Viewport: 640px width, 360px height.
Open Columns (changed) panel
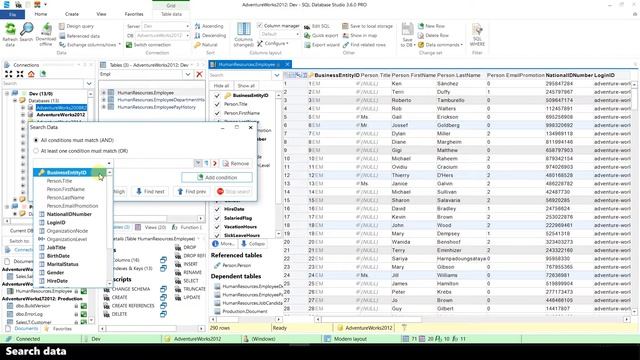(244, 35)
